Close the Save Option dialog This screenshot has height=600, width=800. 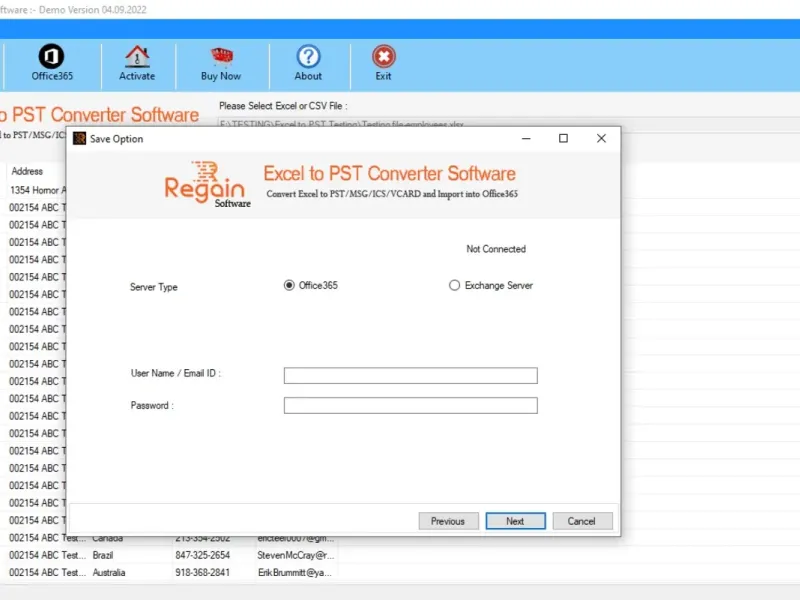click(601, 138)
